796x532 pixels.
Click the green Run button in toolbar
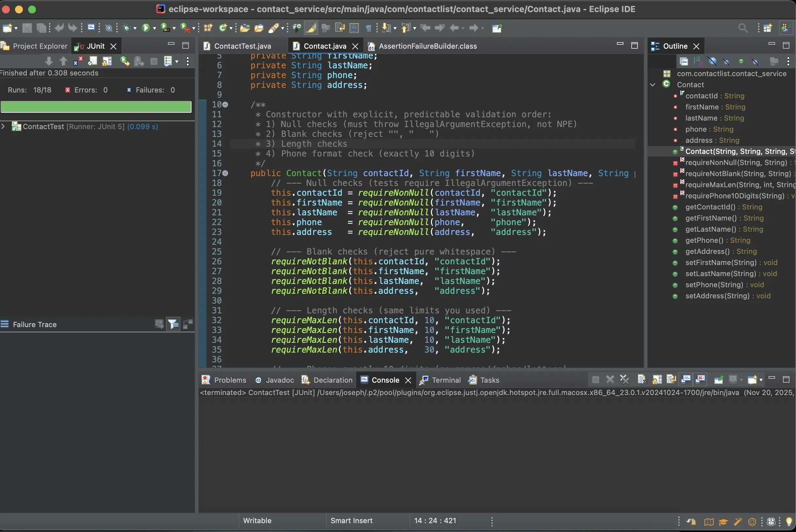tap(145, 28)
